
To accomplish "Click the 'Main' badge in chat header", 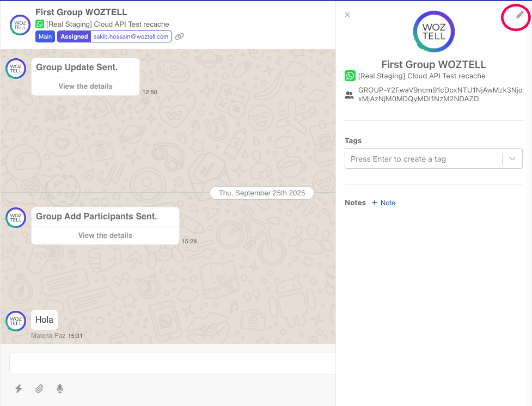I will click(45, 36).
